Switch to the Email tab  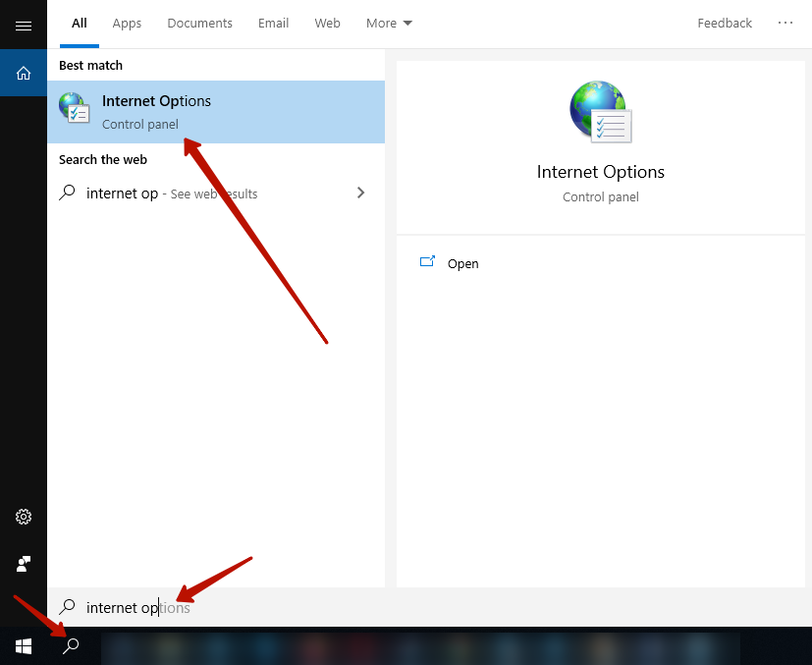[273, 24]
